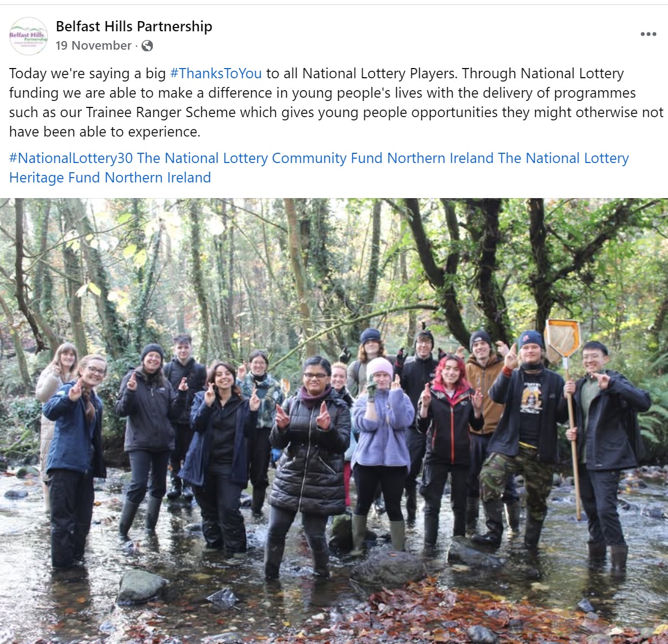Viewport: 668px width, 644px height.
Task: Open the post options three-dot menu
Action: pyautogui.click(x=648, y=34)
